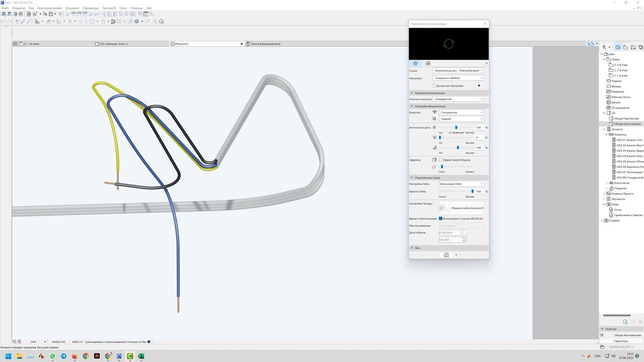
Task: Open Excel from the Windows taskbar
Action: 141,356
